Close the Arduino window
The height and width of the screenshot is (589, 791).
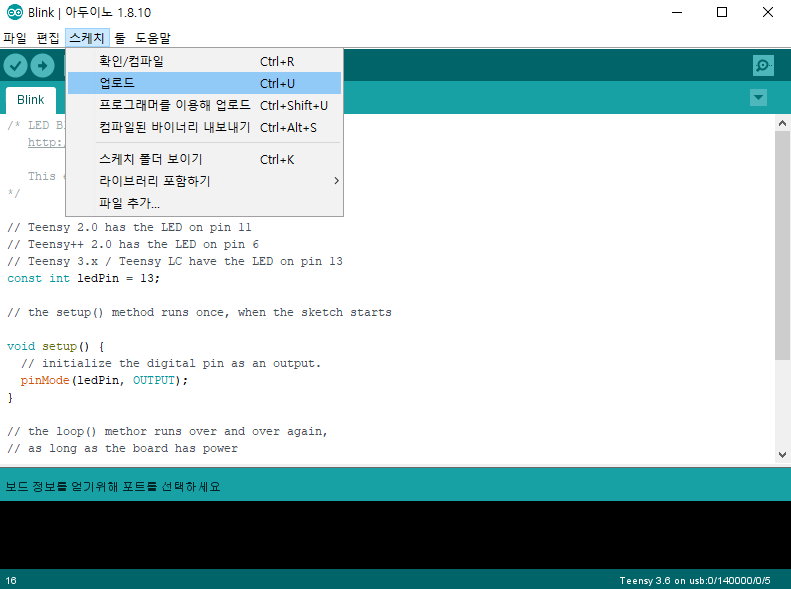(768, 12)
